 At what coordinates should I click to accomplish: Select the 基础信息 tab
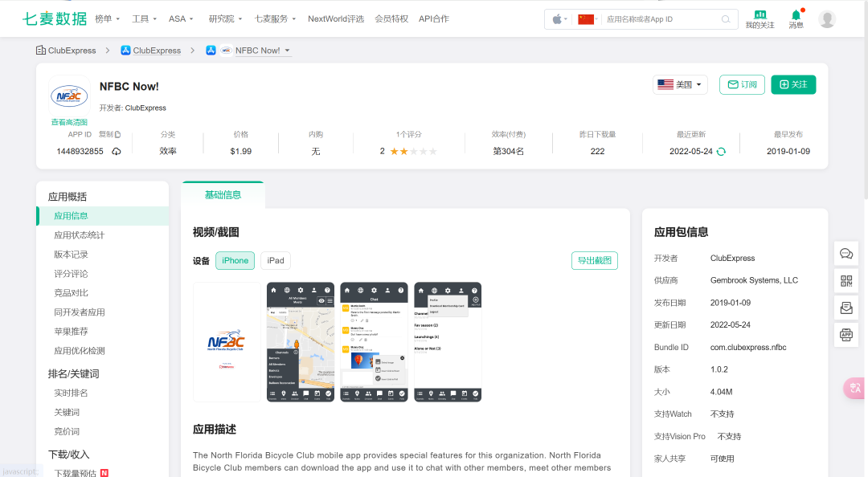[x=223, y=195]
